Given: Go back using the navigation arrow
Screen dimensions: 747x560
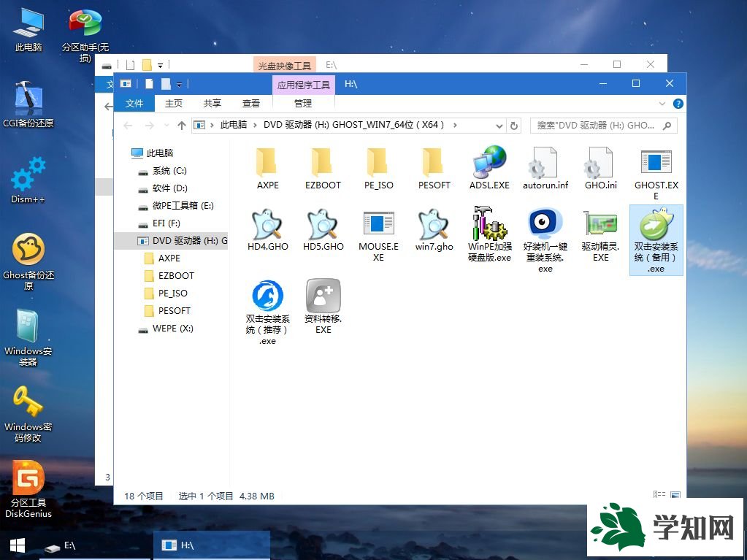Looking at the screenshot, I should point(128,125).
